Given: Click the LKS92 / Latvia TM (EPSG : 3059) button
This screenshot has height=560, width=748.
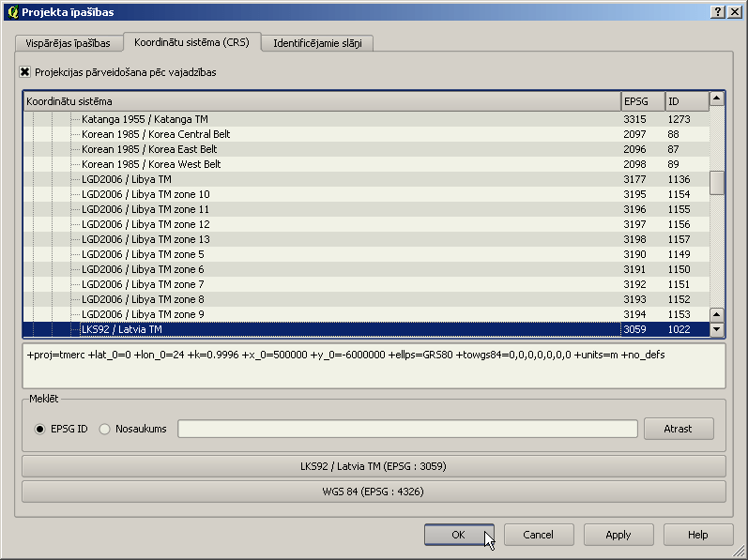Looking at the screenshot, I should [x=374, y=466].
